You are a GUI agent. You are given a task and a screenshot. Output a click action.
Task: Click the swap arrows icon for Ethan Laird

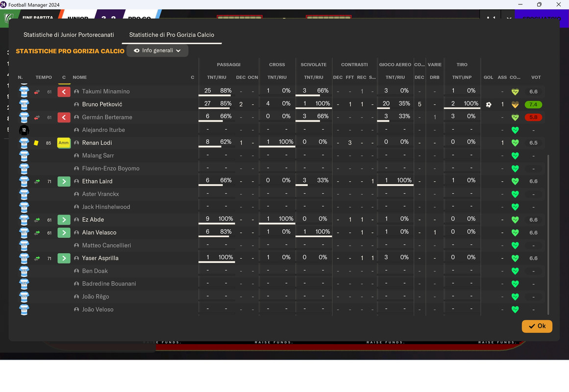tap(37, 181)
